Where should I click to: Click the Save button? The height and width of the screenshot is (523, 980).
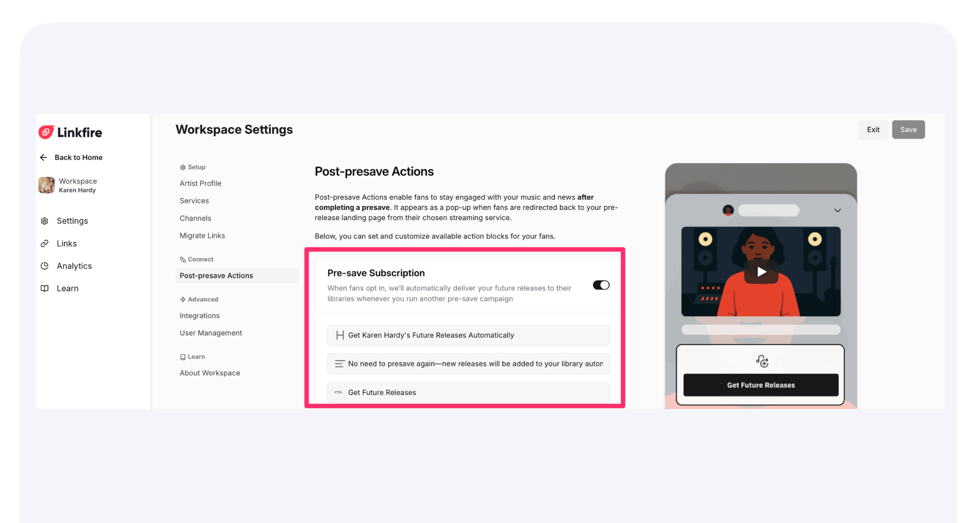(x=908, y=130)
